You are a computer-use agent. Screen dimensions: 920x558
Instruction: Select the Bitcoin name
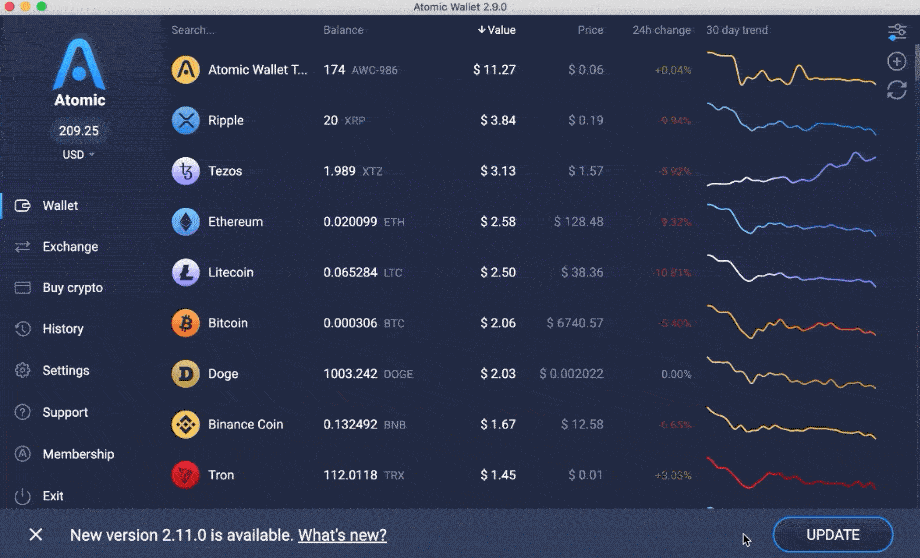[228, 323]
